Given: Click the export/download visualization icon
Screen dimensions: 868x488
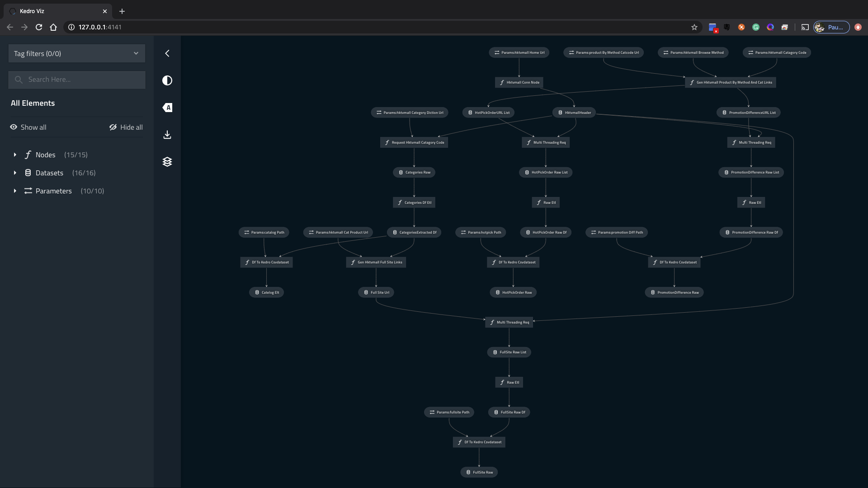Looking at the screenshot, I should point(167,135).
